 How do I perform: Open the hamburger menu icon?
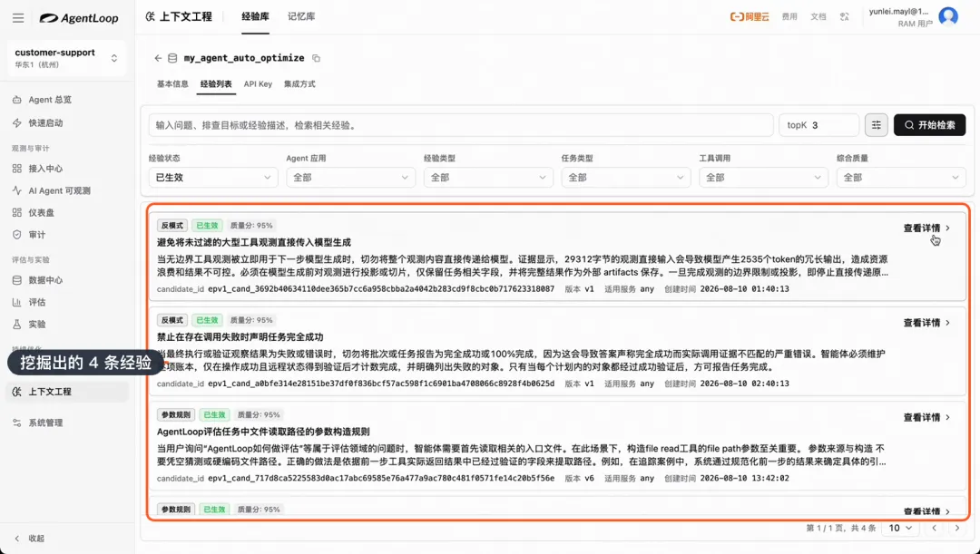pyautogui.click(x=18, y=18)
